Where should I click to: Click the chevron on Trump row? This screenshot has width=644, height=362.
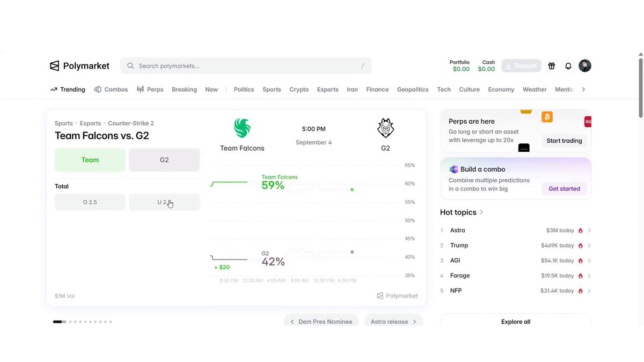click(x=589, y=246)
